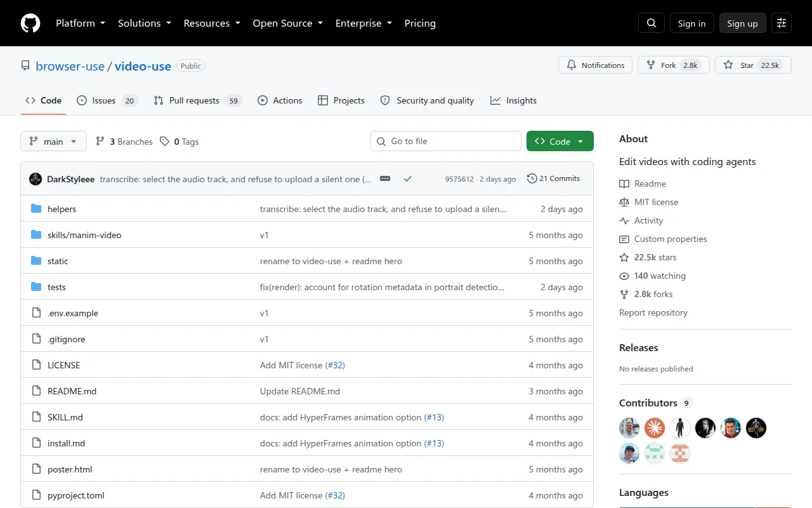Expand the Platform menu in header
The width and height of the screenshot is (812, 508).
81,23
